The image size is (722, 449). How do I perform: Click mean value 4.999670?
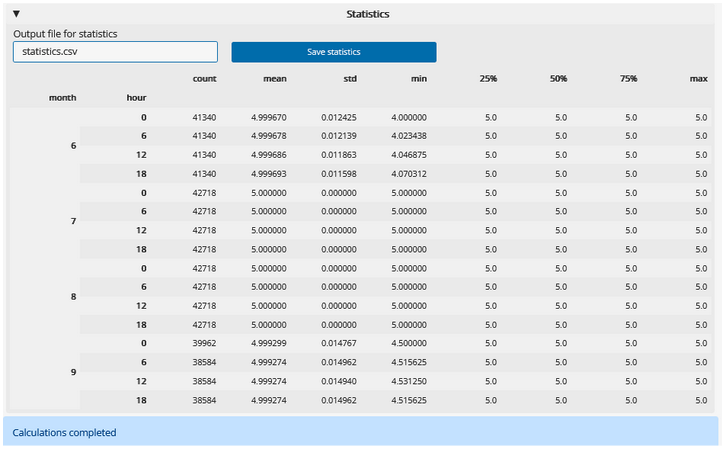pyautogui.click(x=269, y=117)
